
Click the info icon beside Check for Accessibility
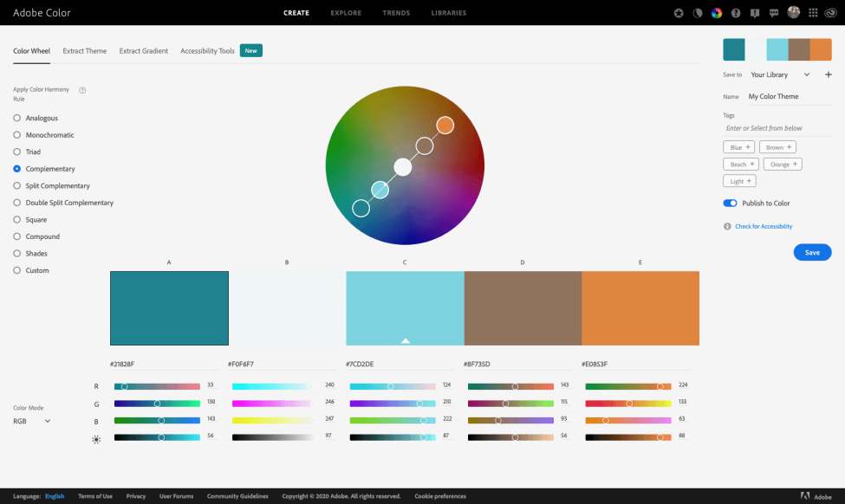coord(727,227)
